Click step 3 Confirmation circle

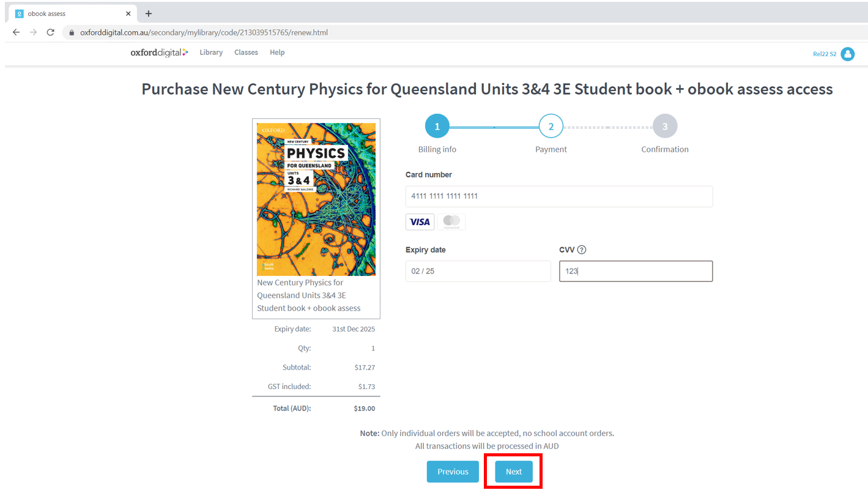coord(664,127)
